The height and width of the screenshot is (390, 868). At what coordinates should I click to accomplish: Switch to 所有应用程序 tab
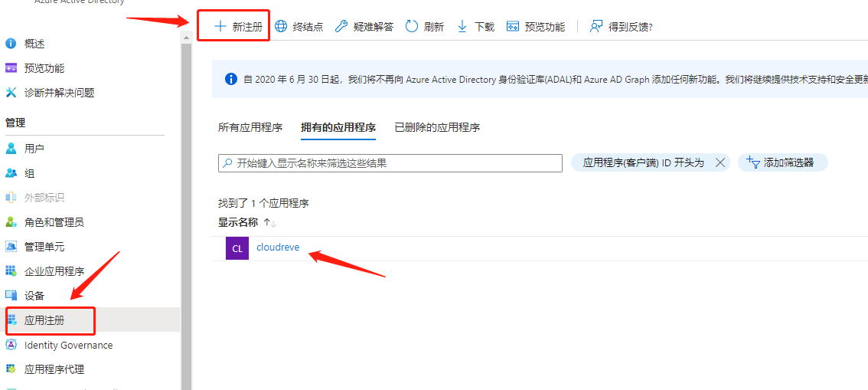250,127
